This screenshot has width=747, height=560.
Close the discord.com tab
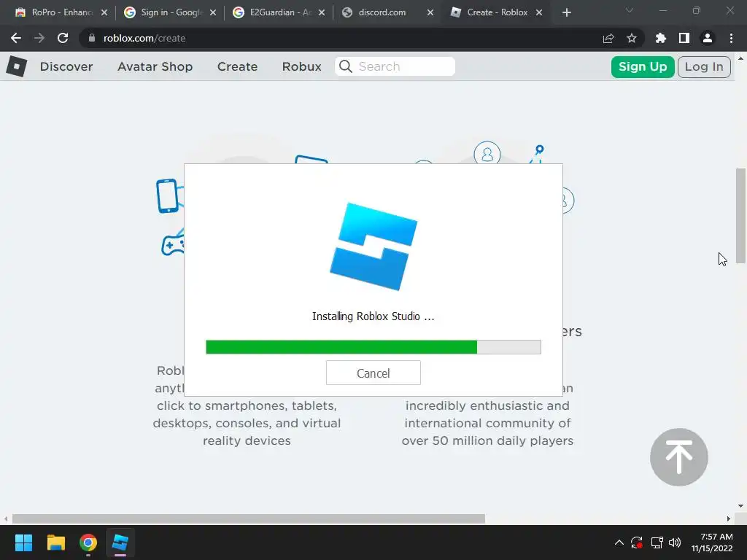point(430,12)
